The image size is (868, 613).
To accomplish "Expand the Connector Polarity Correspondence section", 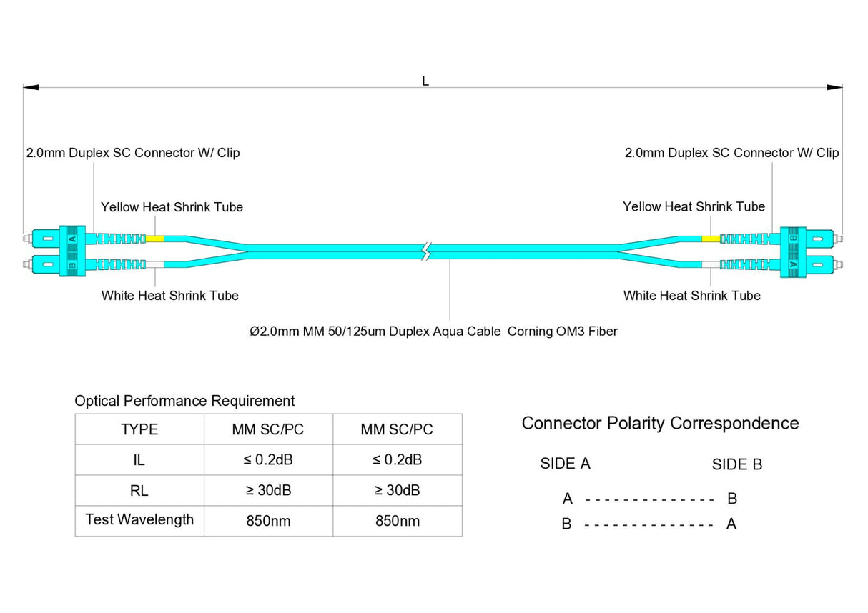I will tap(660, 423).
